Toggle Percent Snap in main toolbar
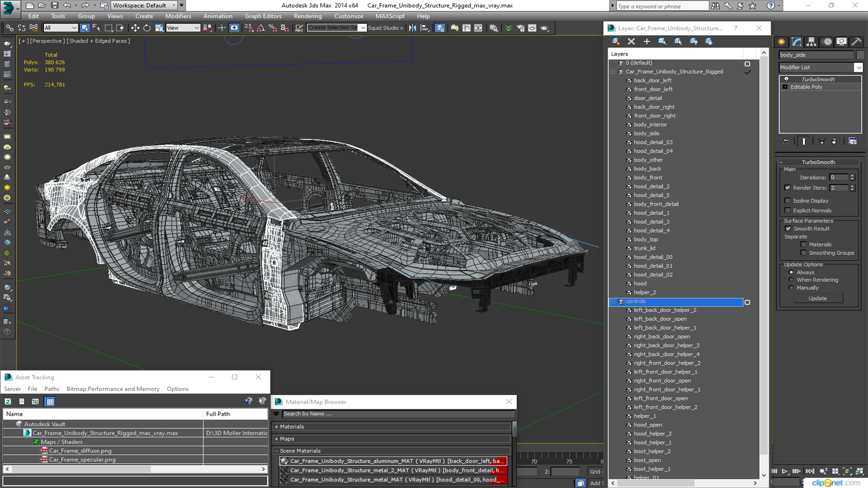The height and width of the screenshot is (488, 868). [273, 28]
